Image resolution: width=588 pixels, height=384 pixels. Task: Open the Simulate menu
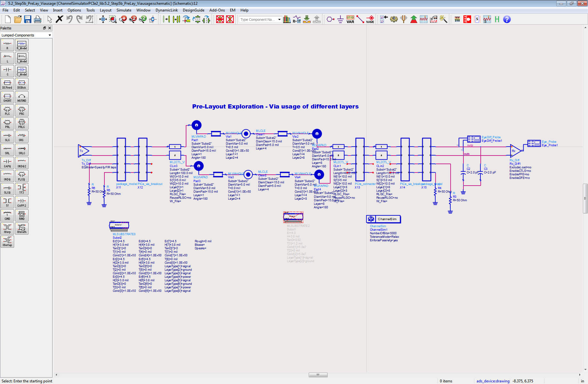coord(124,10)
